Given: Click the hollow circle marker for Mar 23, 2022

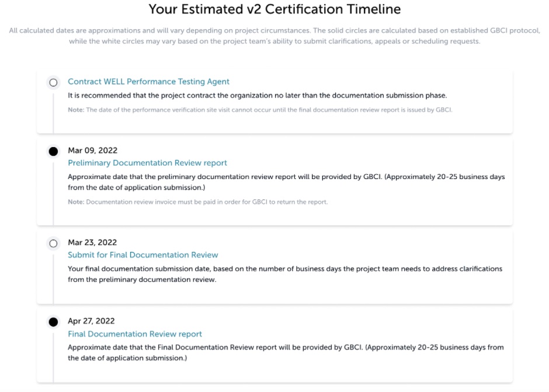Looking at the screenshot, I should pyautogui.click(x=53, y=243).
